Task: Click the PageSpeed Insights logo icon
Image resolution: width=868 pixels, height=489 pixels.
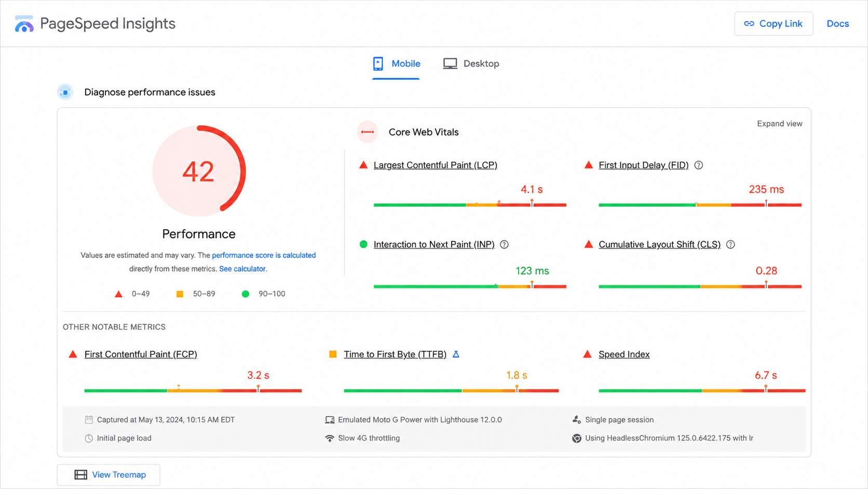Action: click(x=24, y=24)
